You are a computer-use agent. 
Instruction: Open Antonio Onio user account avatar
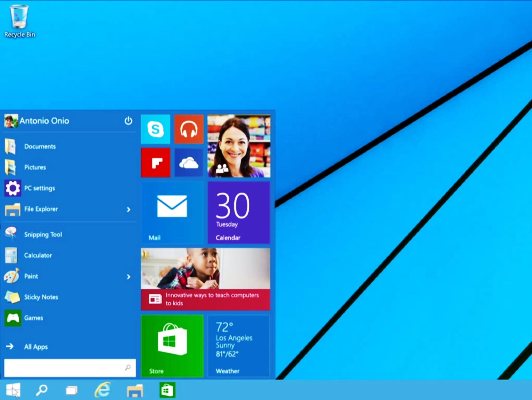point(11,121)
